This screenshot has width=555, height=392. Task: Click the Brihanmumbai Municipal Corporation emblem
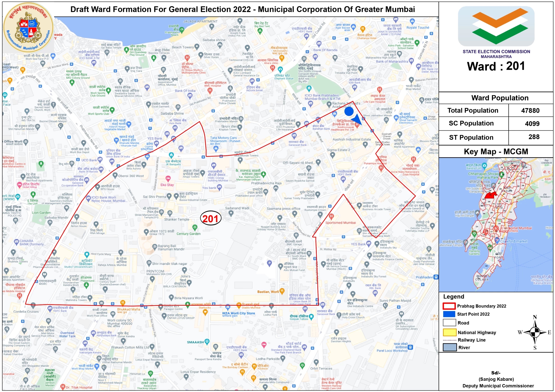[x=28, y=27]
